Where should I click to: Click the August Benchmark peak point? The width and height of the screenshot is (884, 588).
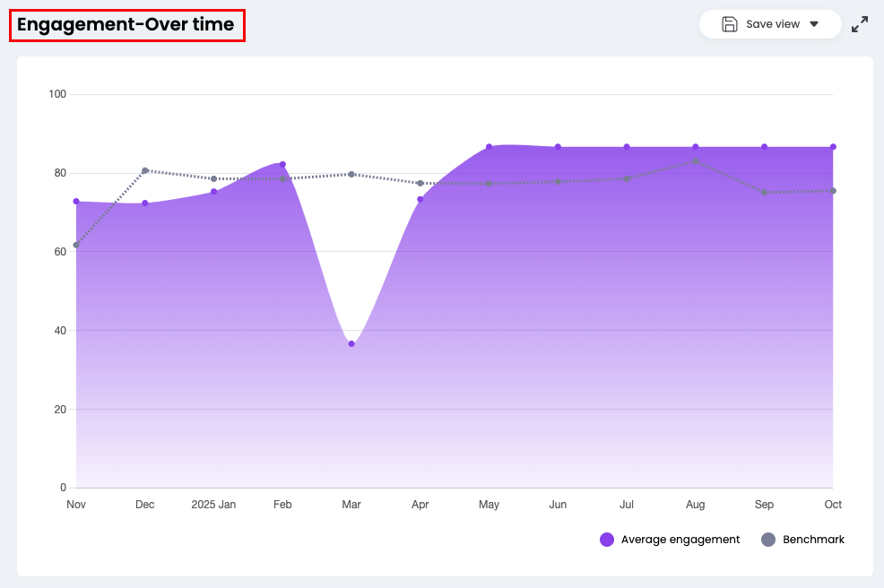pos(696,161)
